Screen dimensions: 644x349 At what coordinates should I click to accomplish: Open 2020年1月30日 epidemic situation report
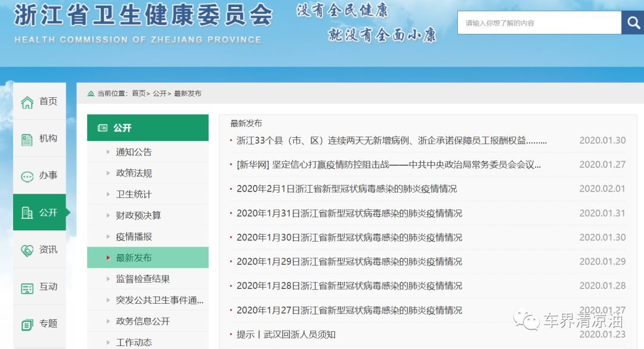(x=349, y=237)
